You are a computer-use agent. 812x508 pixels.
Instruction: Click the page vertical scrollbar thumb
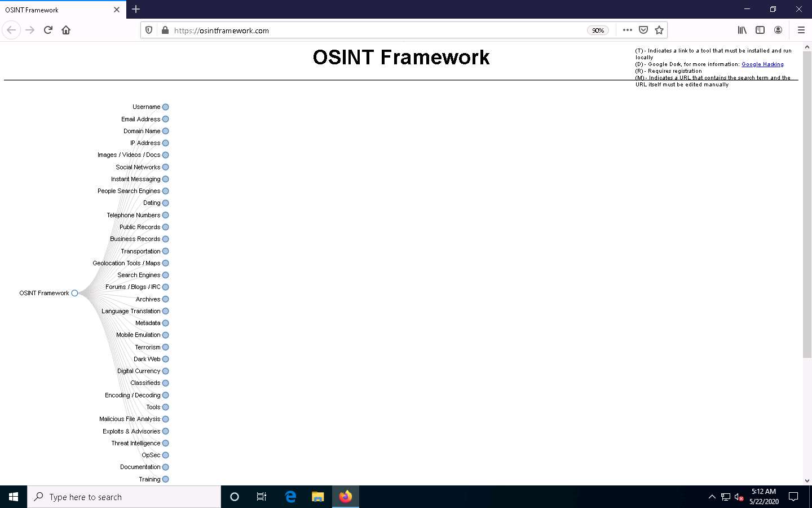[x=807, y=204]
